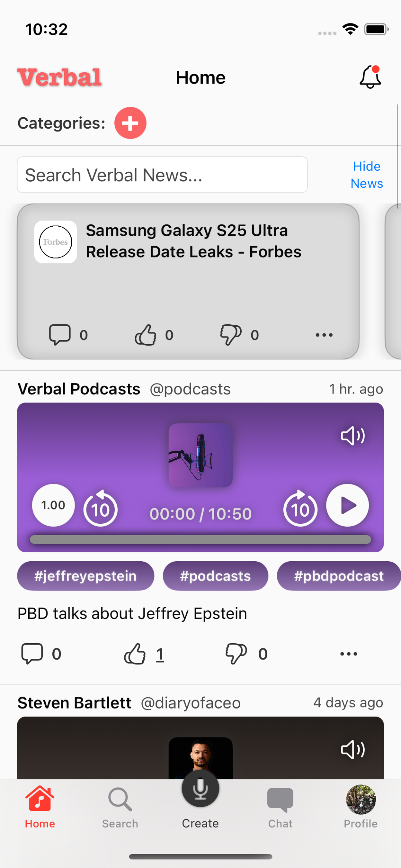This screenshot has width=401, height=868.
Task: Open comments on PBD Jeffrey Epstein post
Action: point(32,654)
